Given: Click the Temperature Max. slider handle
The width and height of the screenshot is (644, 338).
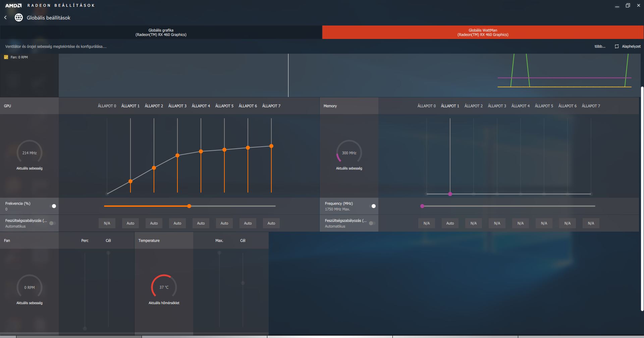Looking at the screenshot, I should (x=219, y=253).
